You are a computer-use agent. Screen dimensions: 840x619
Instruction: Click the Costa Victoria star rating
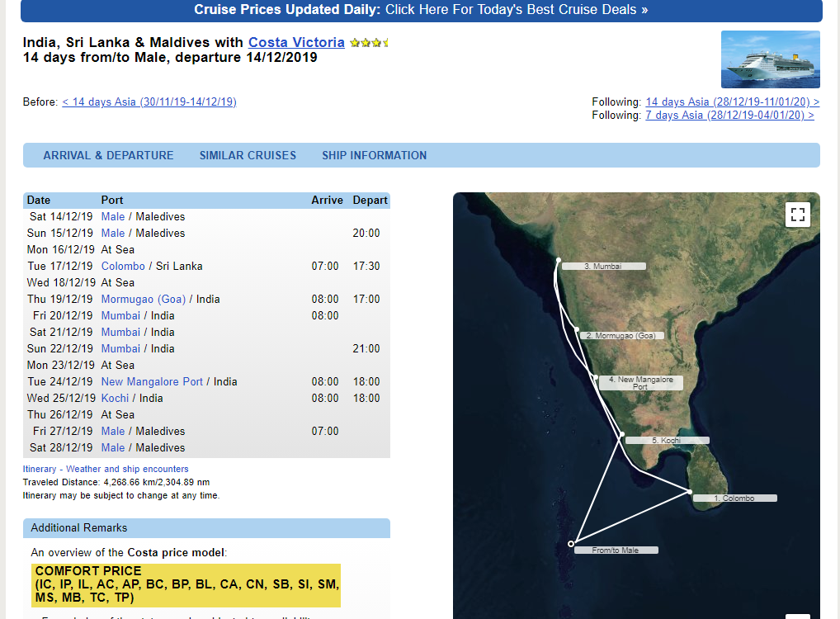pyautogui.click(x=369, y=43)
